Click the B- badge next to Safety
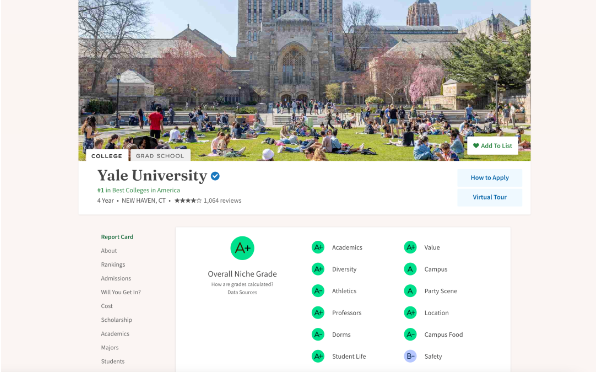597x373 pixels. point(410,356)
